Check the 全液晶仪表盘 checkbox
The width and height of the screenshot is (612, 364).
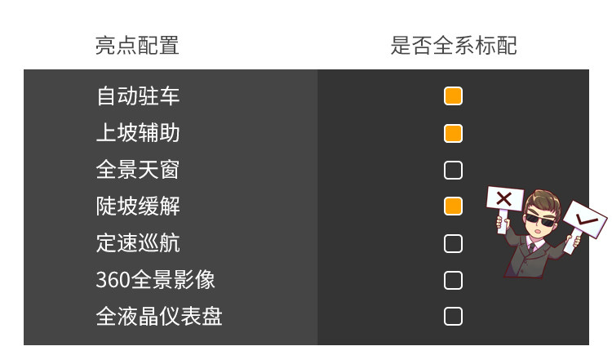pos(453,317)
